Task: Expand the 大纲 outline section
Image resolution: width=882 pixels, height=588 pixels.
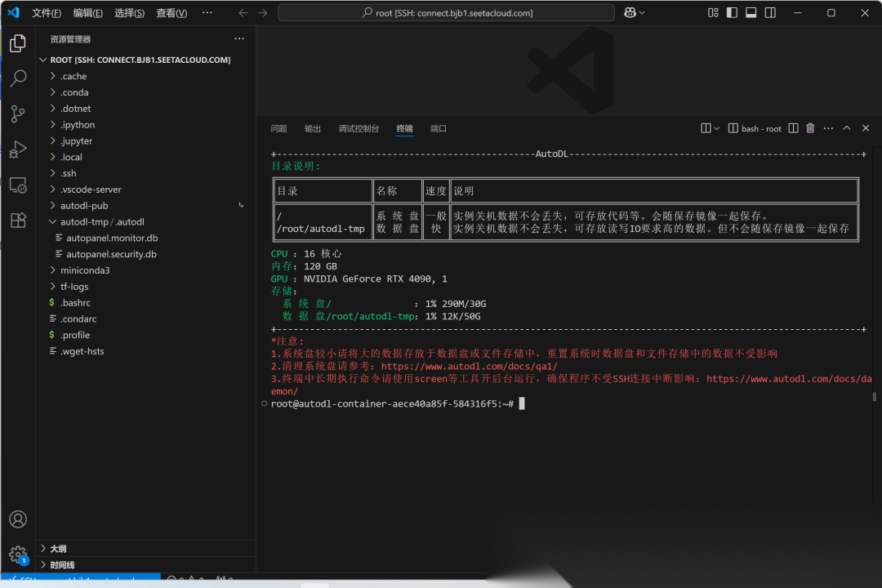Action: coord(145,549)
